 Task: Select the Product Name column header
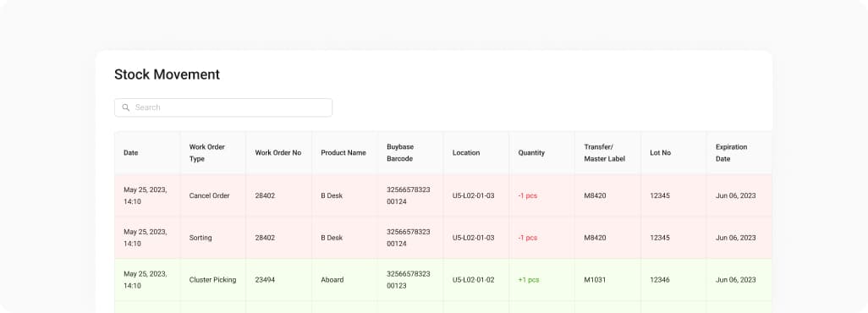(343, 153)
